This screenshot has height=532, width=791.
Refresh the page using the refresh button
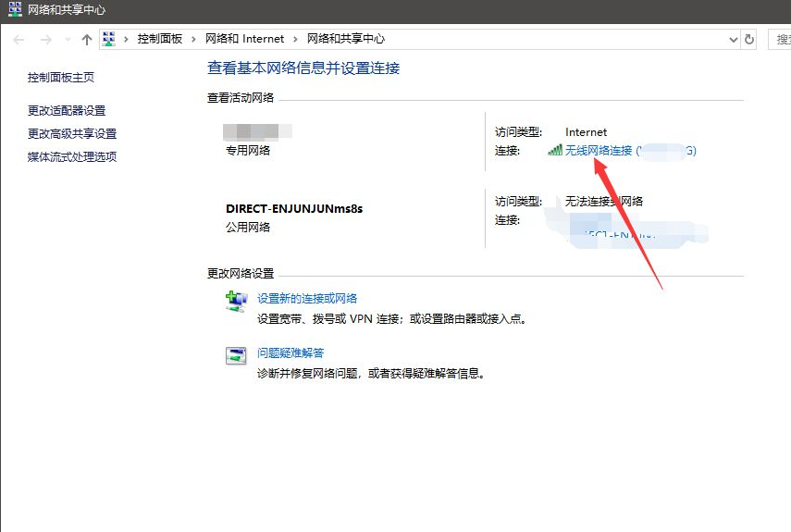749,39
